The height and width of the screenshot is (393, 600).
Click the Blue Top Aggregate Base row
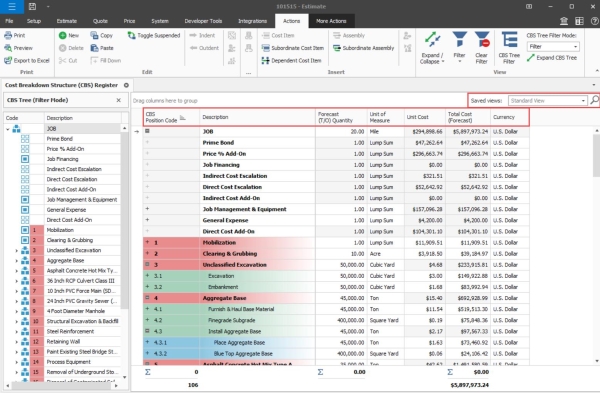click(336, 354)
